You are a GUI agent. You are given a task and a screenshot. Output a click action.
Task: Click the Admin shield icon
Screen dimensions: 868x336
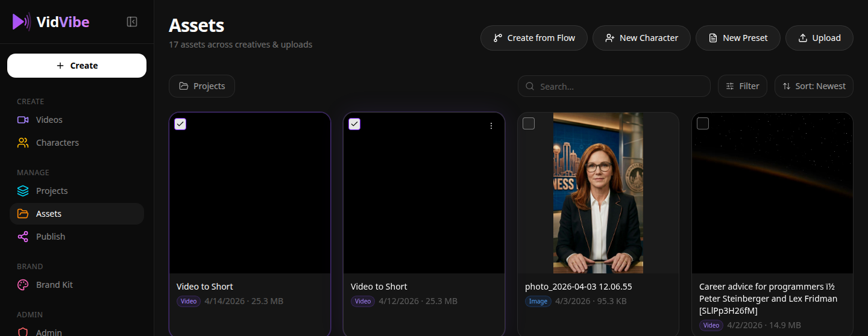click(23, 332)
